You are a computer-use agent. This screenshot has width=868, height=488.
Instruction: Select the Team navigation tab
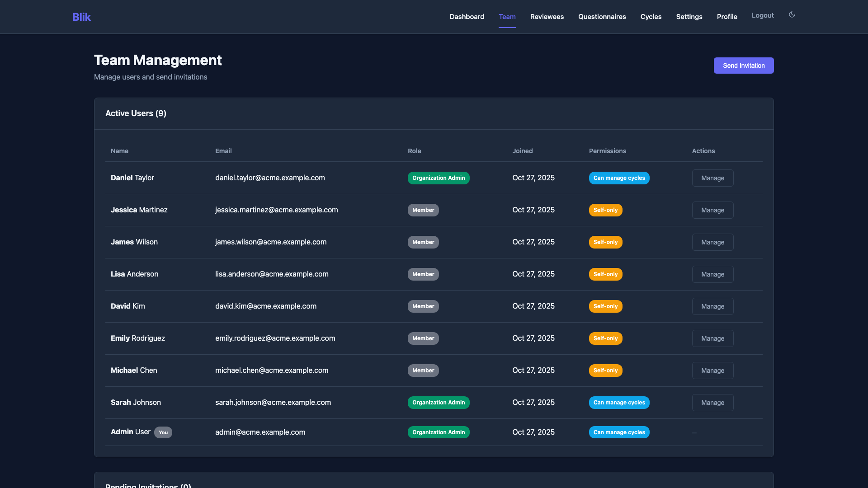[507, 17]
